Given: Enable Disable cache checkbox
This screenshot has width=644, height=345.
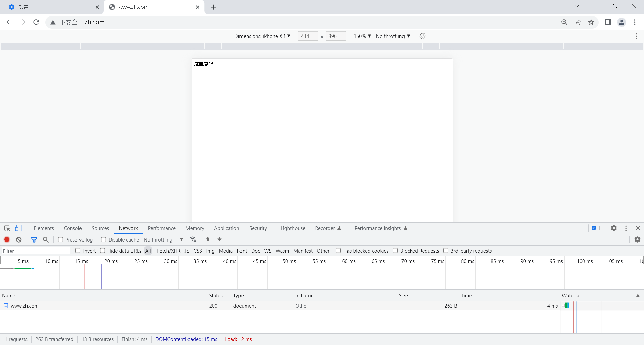Looking at the screenshot, I should point(104,240).
